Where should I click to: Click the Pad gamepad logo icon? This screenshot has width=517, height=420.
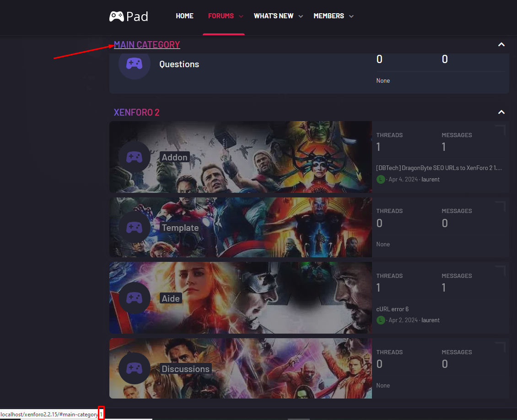tap(117, 16)
